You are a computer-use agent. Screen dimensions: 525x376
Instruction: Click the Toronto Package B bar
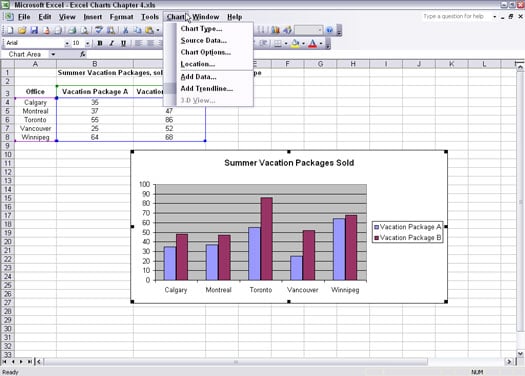coord(267,238)
